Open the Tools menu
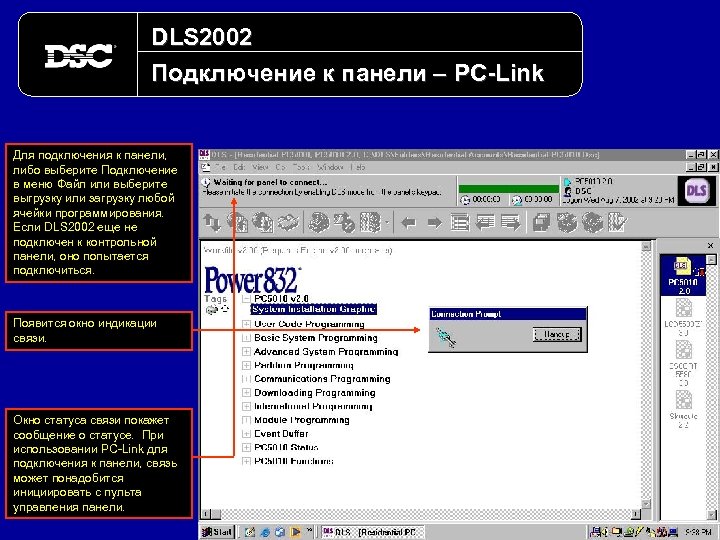The image size is (720, 540). click(301, 167)
